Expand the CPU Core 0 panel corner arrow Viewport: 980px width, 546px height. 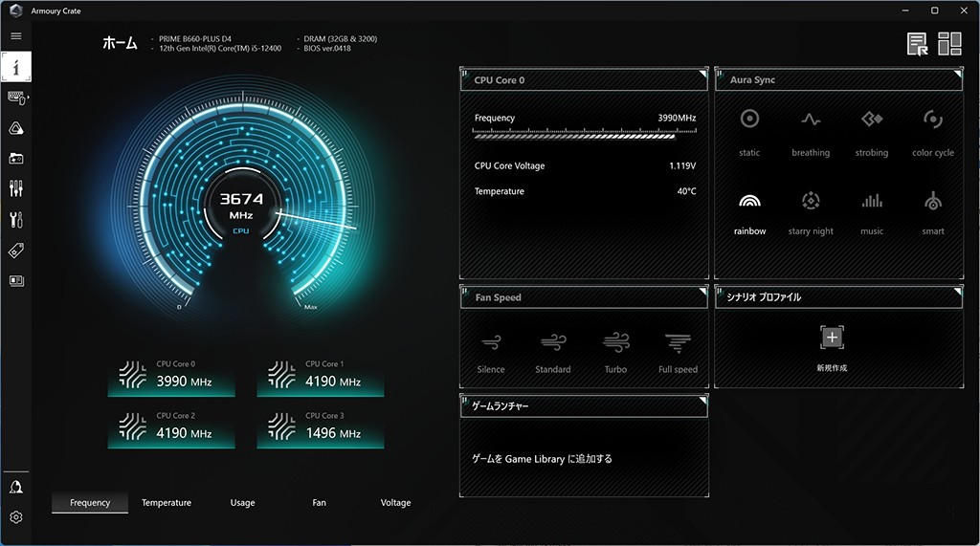702,74
